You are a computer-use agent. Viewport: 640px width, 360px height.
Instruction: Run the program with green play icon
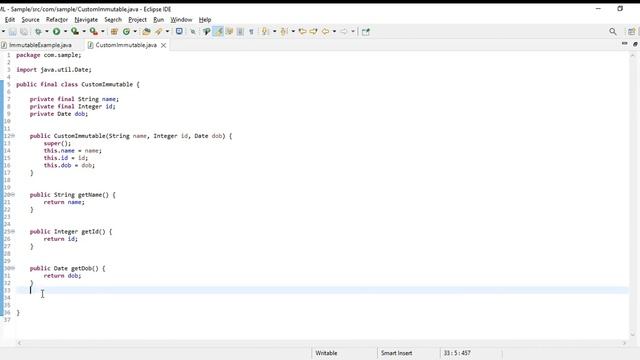[56, 31]
